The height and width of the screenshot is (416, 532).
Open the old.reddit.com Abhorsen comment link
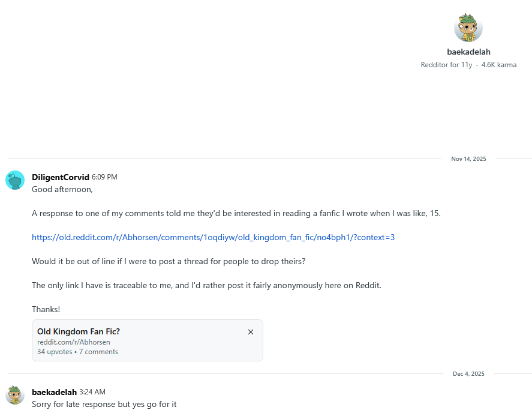(x=213, y=237)
